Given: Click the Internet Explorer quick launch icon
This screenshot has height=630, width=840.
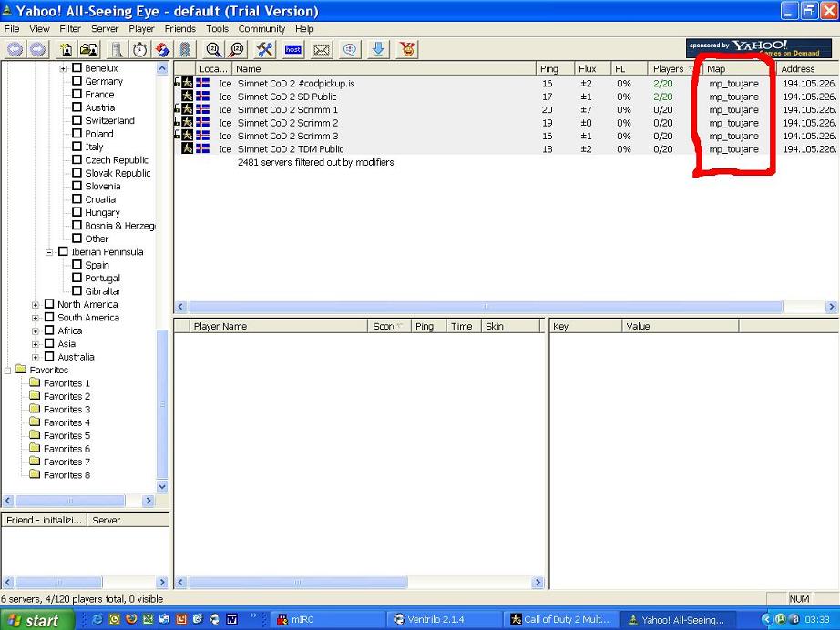Looking at the screenshot, I should coord(97,619).
